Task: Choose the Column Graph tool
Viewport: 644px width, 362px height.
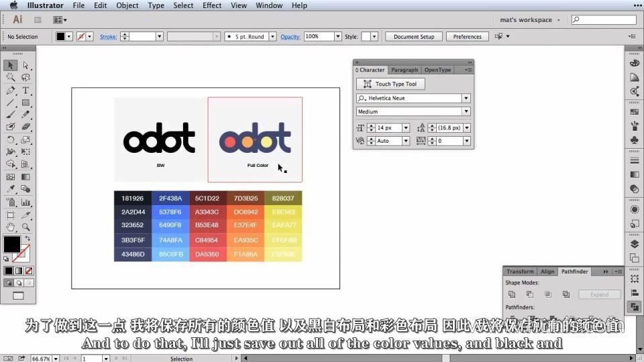Action: 26,202
